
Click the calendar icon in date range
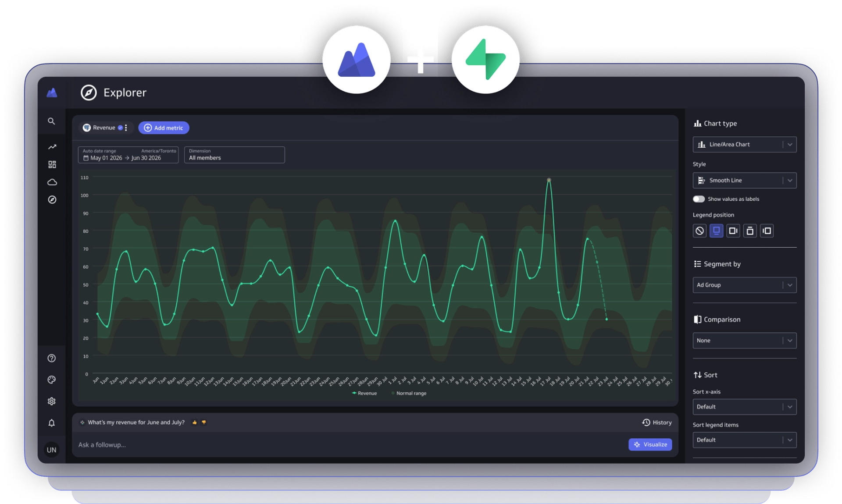pyautogui.click(x=86, y=158)
